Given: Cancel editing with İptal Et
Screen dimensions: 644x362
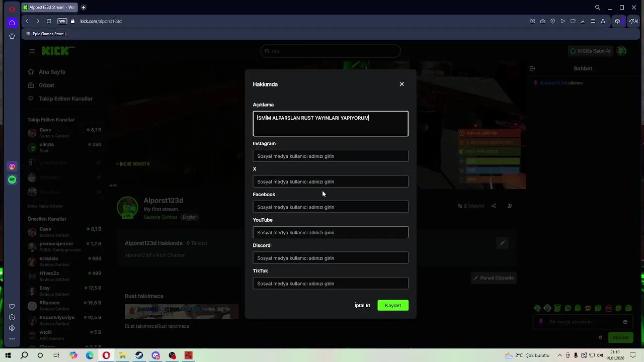Looking at the screenshot, I should (362, 305).
